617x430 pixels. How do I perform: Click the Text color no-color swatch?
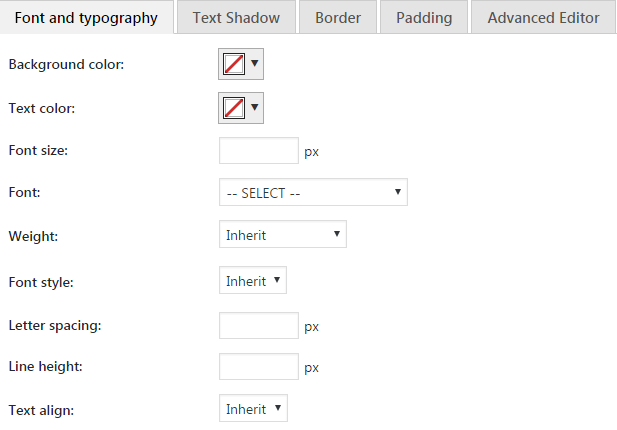tap(234, 108)
